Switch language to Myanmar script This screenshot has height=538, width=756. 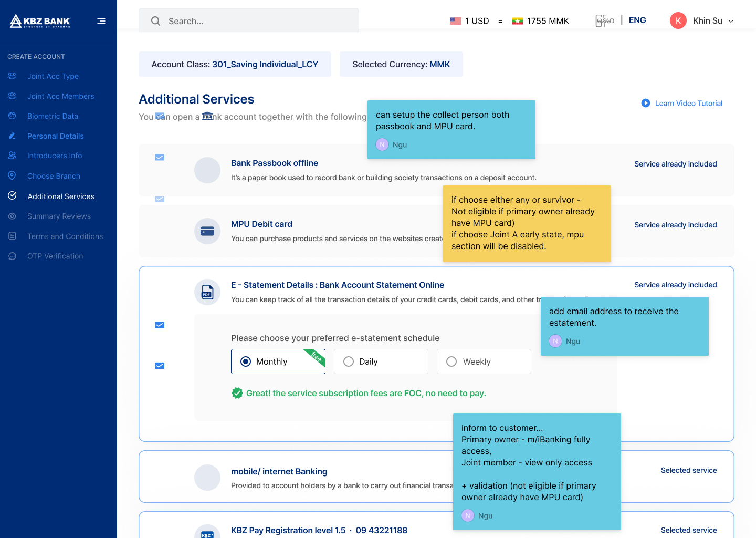point(605,20)
